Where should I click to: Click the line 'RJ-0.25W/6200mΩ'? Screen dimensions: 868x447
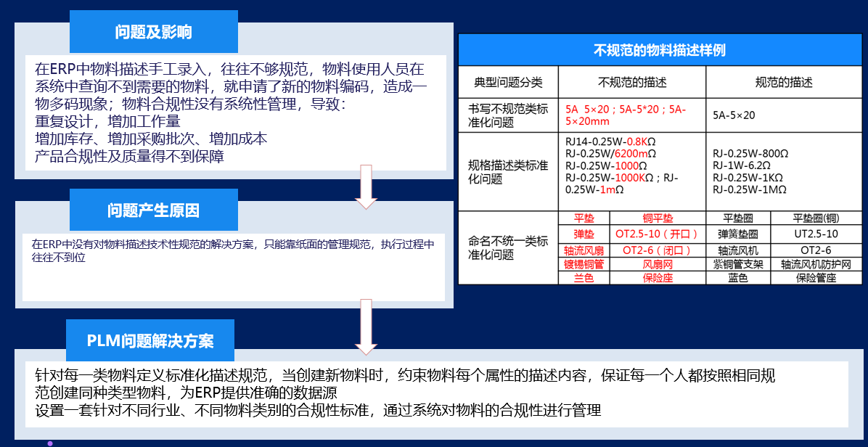coord(611,154)
